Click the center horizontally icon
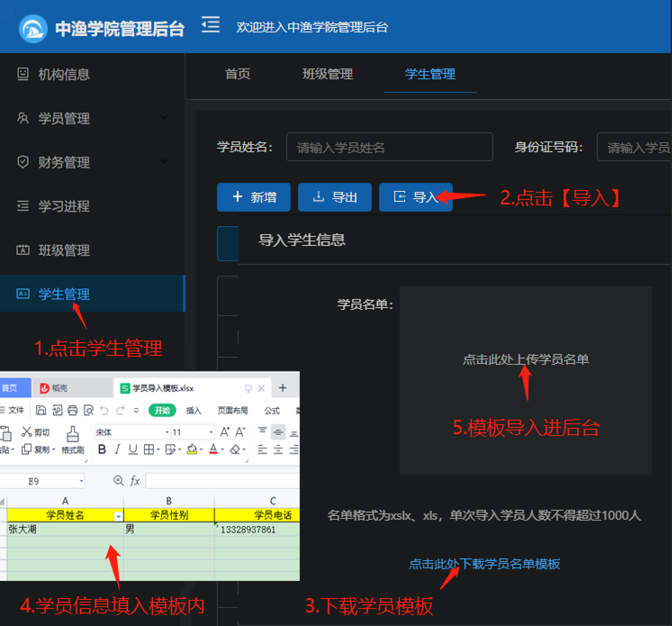Viewport: 672px width, 626px height. pos(278,449)
